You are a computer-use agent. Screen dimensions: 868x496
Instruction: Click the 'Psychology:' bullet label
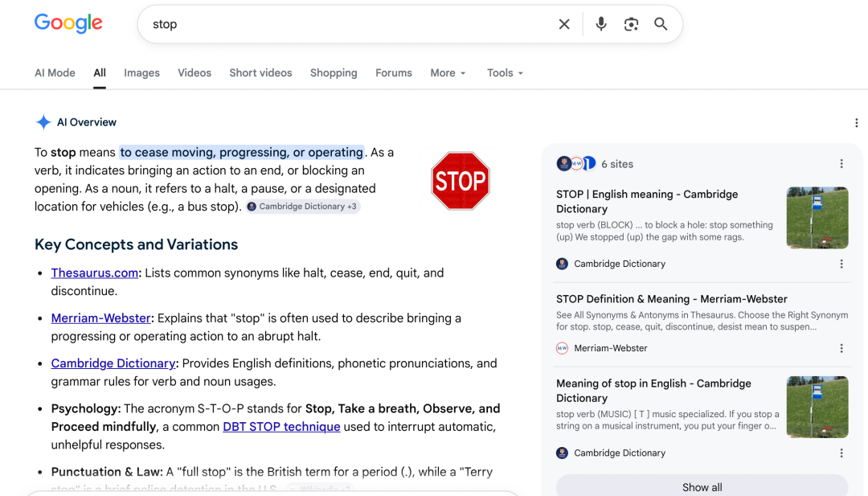coord(86,409)
